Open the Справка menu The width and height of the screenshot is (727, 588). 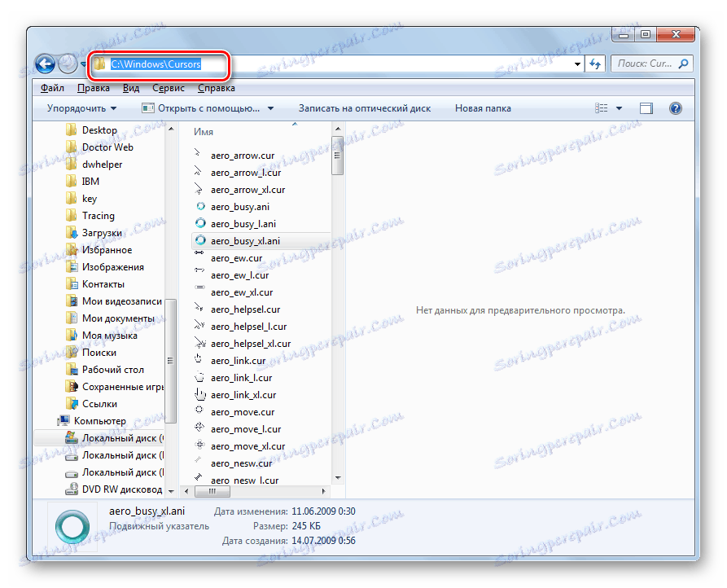(x=216, y=88)
